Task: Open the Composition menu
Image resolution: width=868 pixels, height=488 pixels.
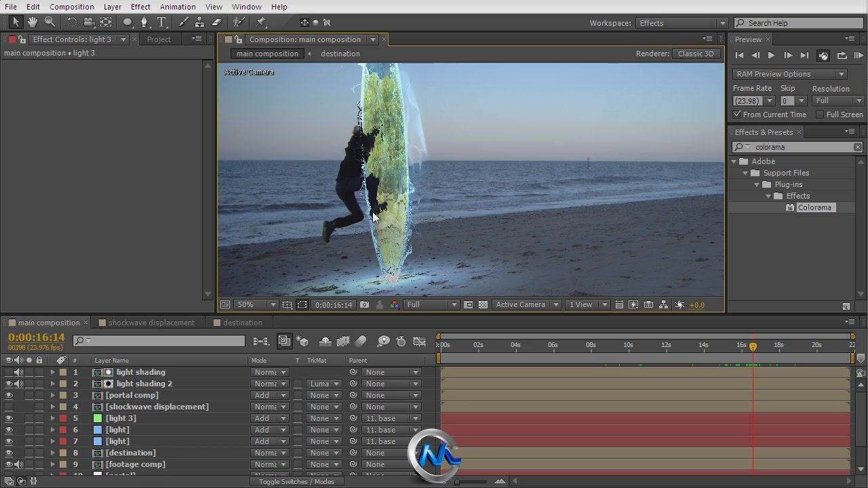Action: pos(72,7)
